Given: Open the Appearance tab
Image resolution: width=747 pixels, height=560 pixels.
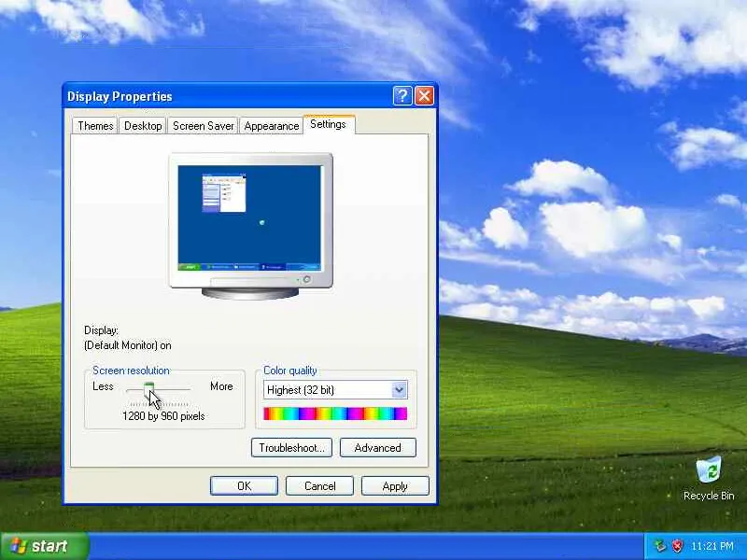Looking at the screenshot, I should click(x=272, y=126).
